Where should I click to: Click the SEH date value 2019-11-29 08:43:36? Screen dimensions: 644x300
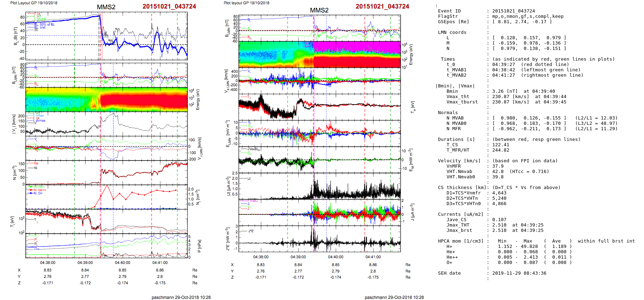pos(519,273)
